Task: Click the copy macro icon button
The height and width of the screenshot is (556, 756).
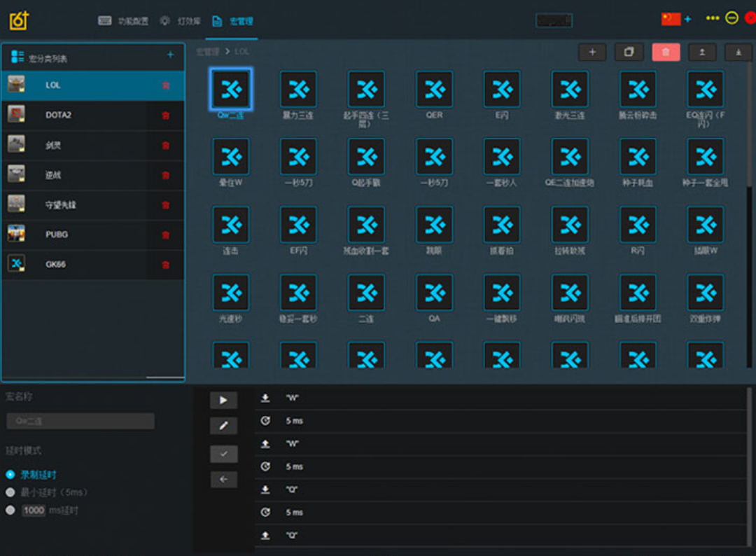Action: (x=629, y=52)
